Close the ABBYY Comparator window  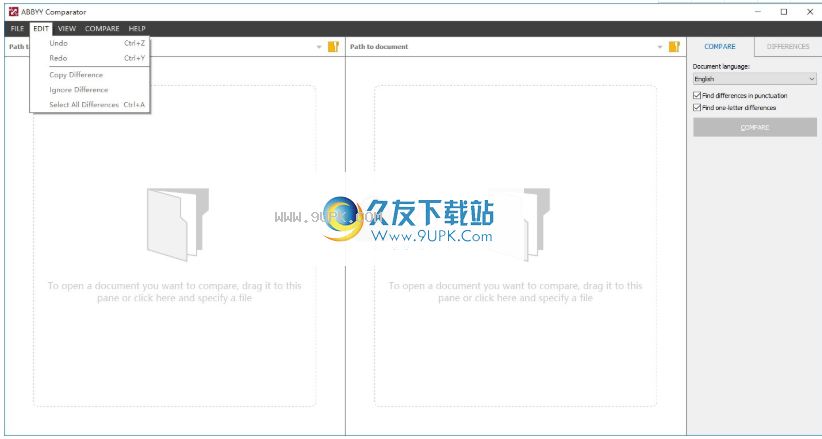pos(809,12)
